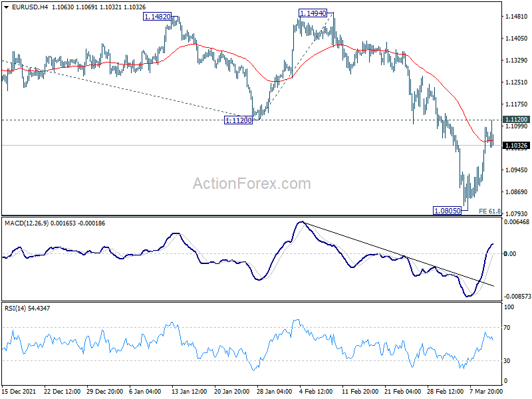
Task: Click the -0.008573 MACD scale value
Action: click(517, 296)
